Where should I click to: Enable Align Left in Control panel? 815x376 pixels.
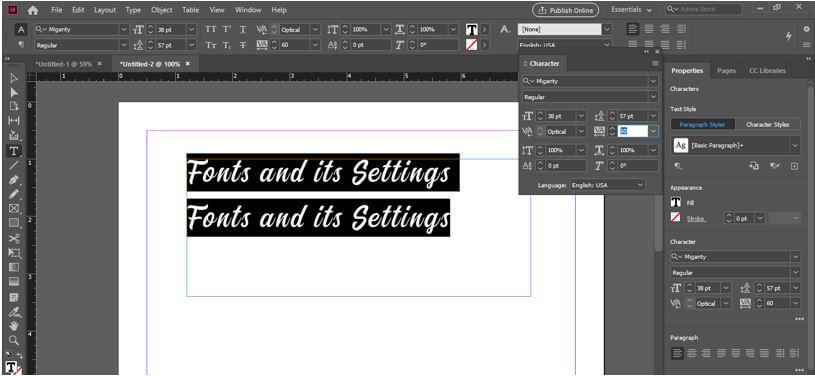coord(633,30)
